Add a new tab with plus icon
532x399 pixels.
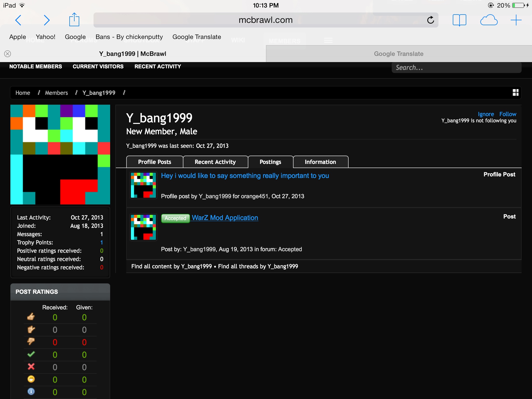(516, 20)
